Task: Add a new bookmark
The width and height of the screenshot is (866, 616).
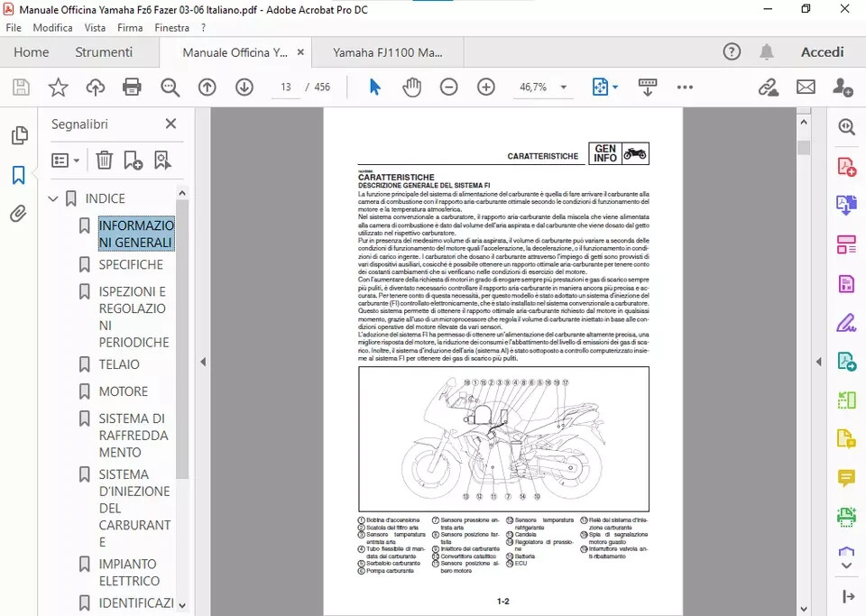Action: 134,161
